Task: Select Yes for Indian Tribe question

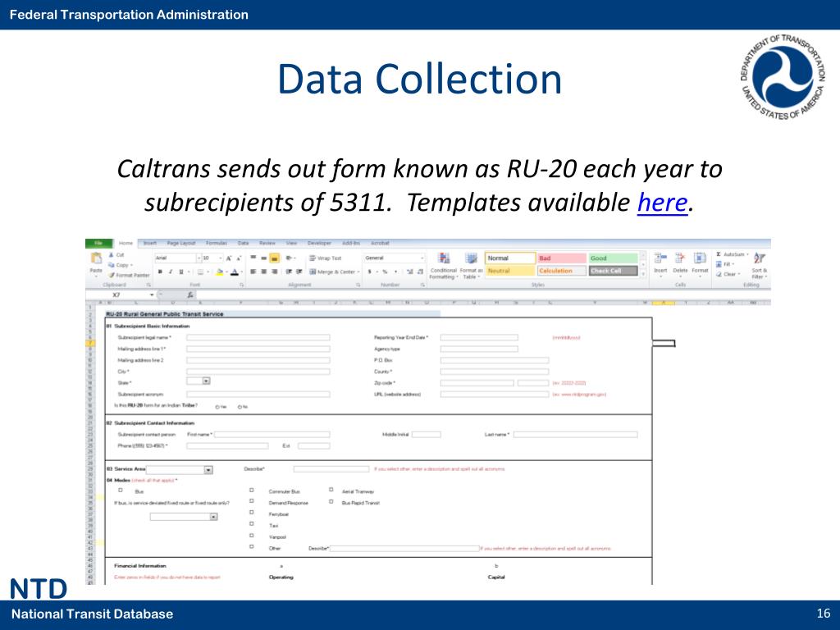Action: pos(217,407)
